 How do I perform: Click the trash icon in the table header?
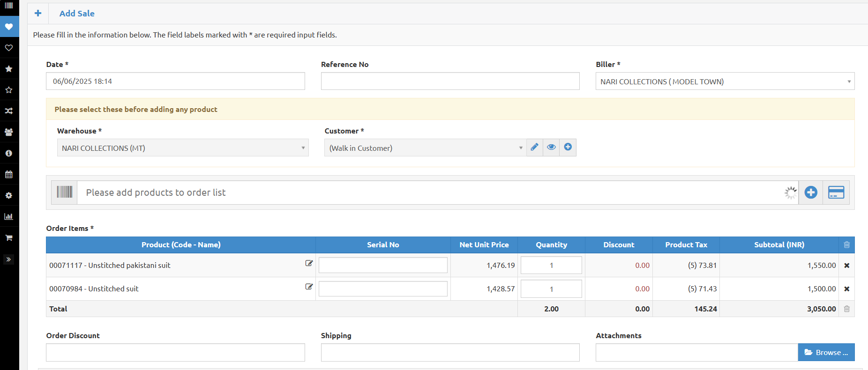coord(846,244)
